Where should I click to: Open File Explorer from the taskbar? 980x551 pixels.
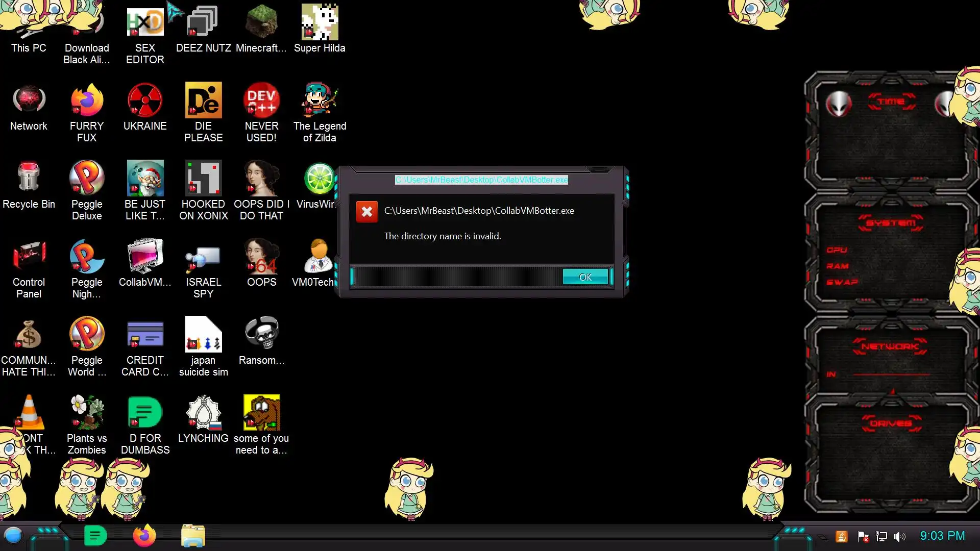click(x=193, y=536)
